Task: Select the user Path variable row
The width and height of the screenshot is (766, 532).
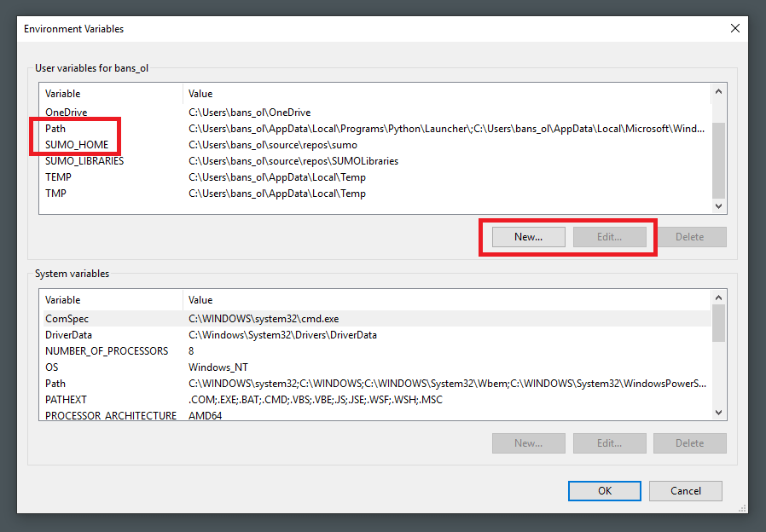Action: point(55,129)
